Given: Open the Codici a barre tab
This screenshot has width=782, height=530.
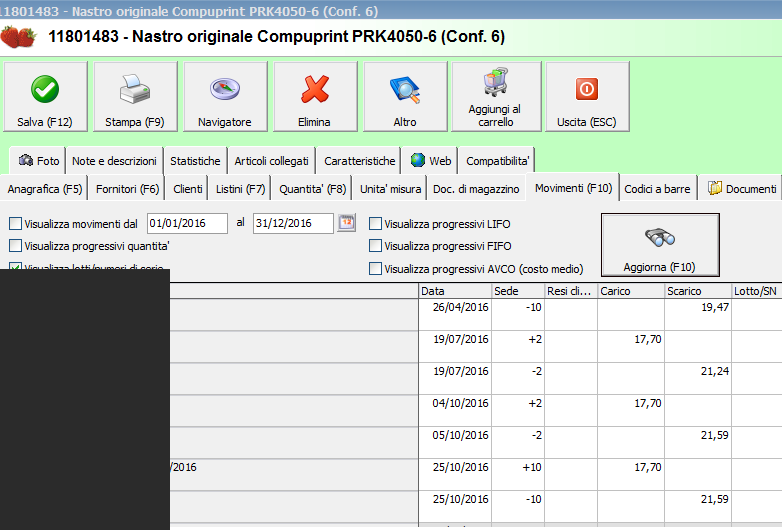Looking at the screenshot, I should 657,189.
